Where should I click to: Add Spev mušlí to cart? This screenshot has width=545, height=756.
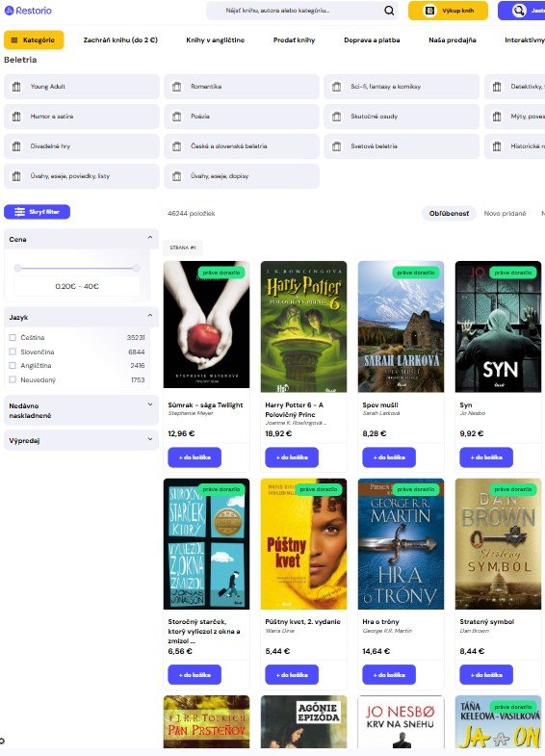tap(389, 457)
